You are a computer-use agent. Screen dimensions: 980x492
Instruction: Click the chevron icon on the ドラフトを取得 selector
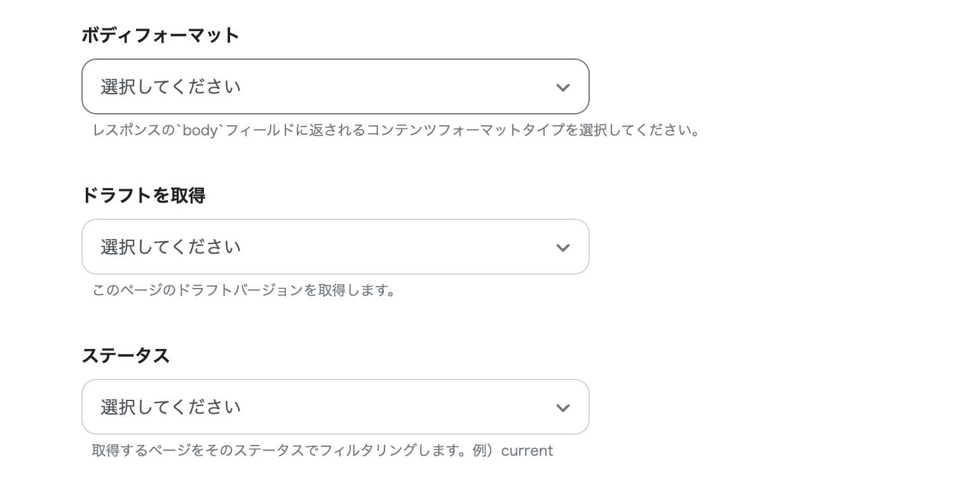[x=563, y=247]
